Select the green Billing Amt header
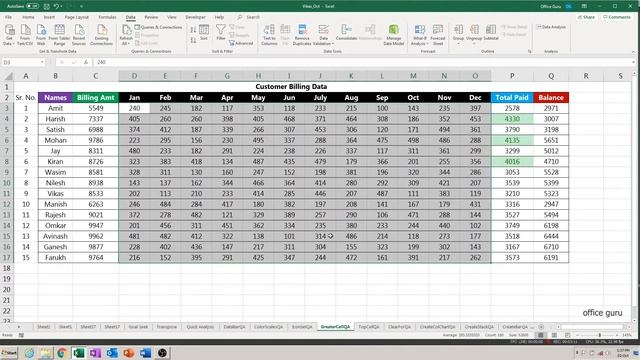This screenshot has width=640, height=360. click(x=96, y=98)
